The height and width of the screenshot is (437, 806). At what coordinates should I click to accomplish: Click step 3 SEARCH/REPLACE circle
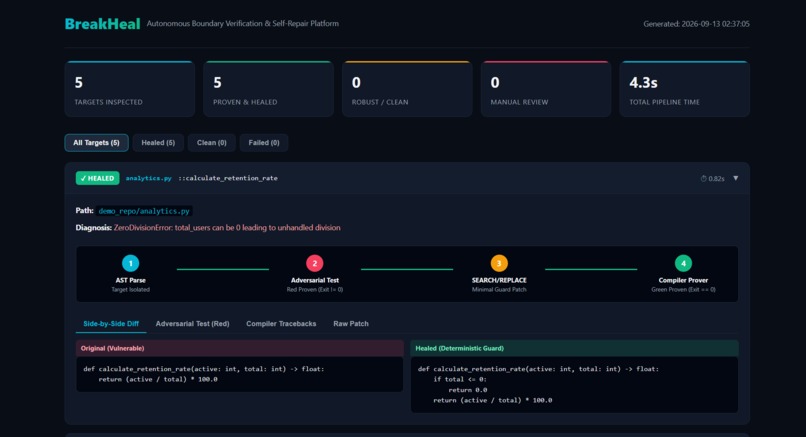click(499, 263)
